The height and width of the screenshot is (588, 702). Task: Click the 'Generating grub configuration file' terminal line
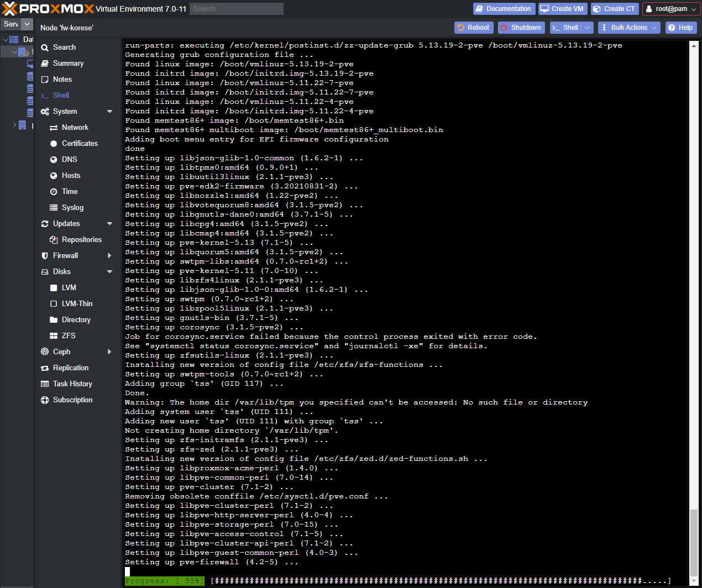(219, 55)
